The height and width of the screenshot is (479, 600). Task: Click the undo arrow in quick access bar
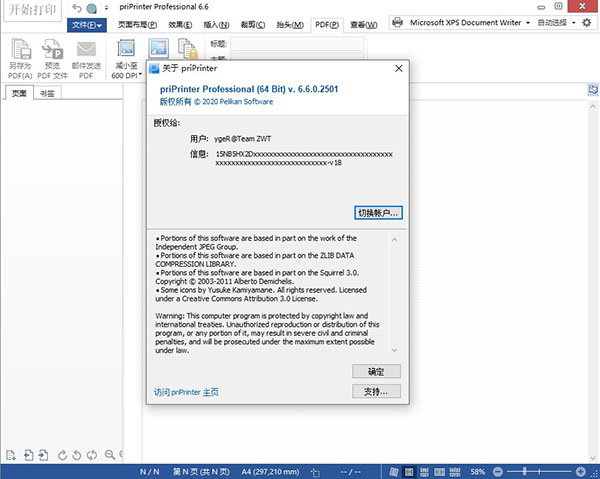point(77,8)
